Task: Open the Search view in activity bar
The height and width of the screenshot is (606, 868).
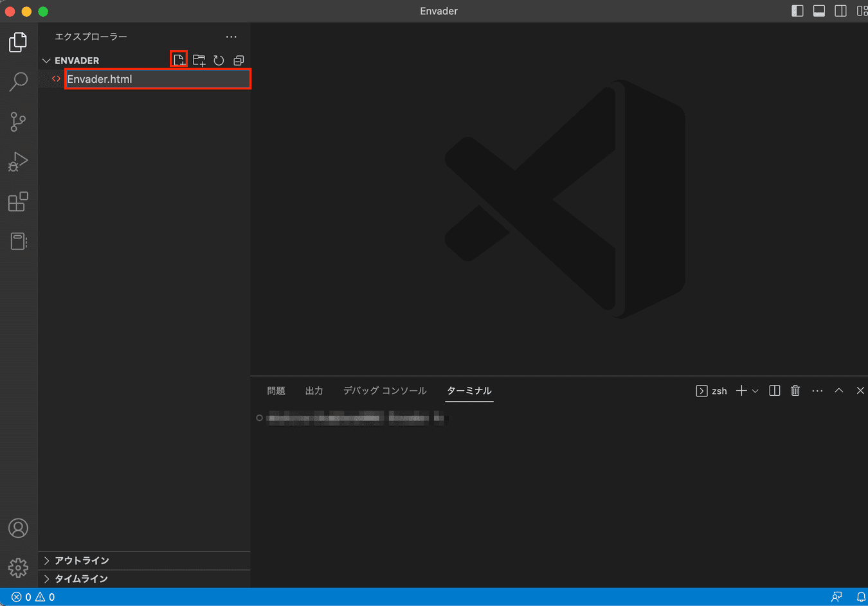Action: pos(18,82)
